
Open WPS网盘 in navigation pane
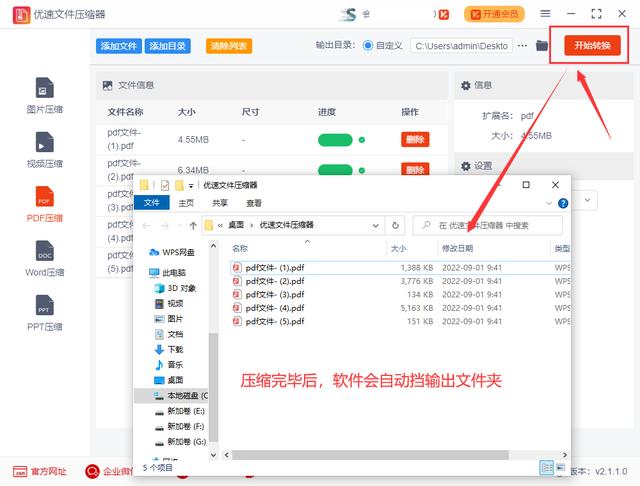(172, 252)
